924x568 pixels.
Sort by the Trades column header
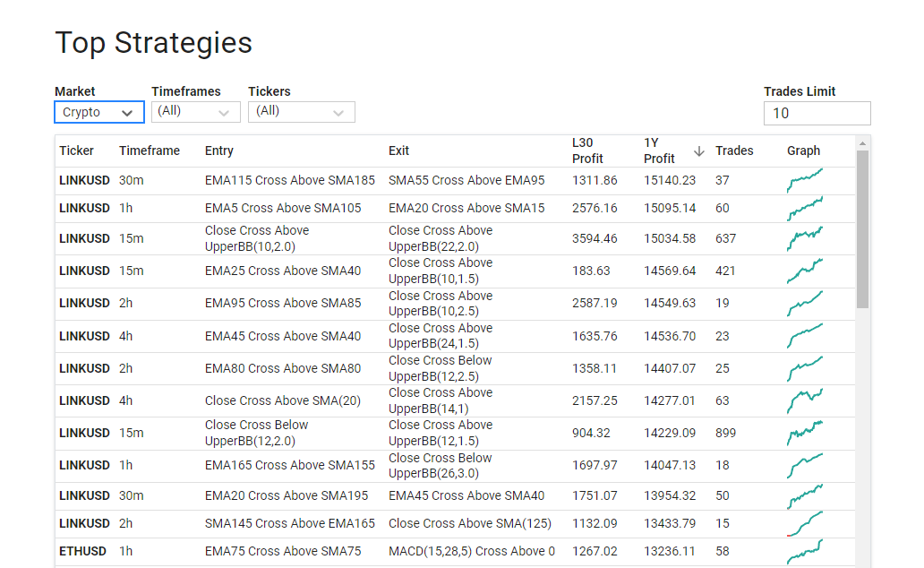coord(734,151)
